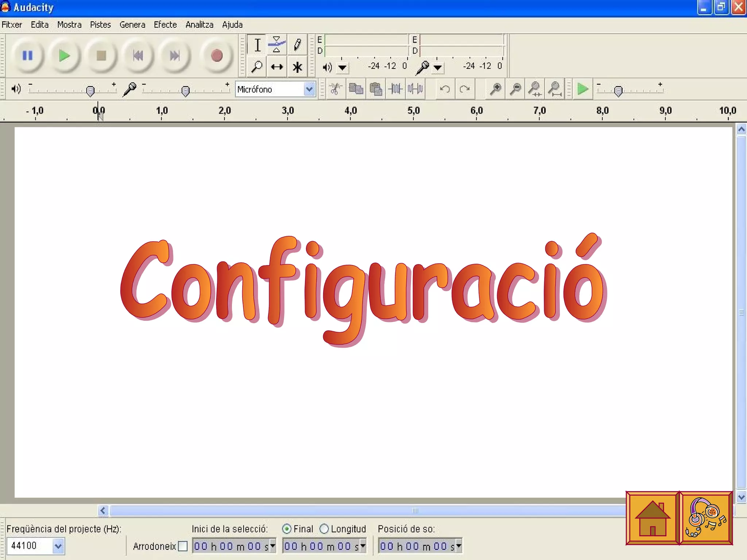Select the Envelope tool
Screen dimensions: 747x560
tap(277, 45)
